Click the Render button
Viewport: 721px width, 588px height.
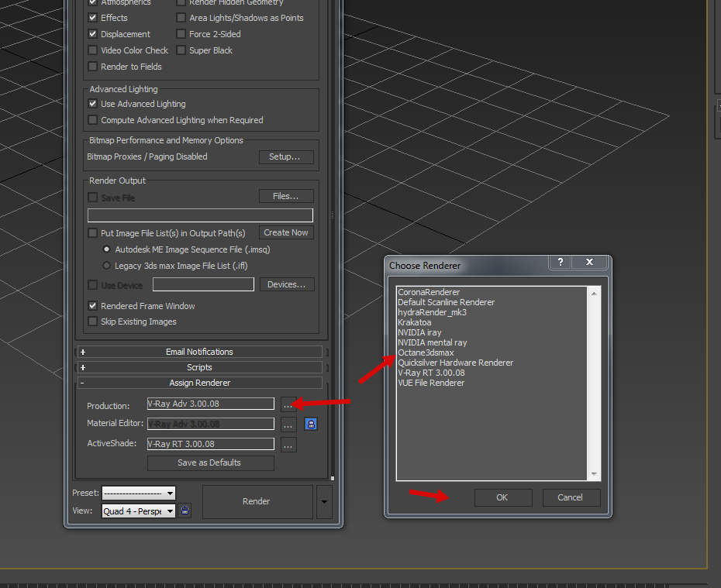point(257,502)
